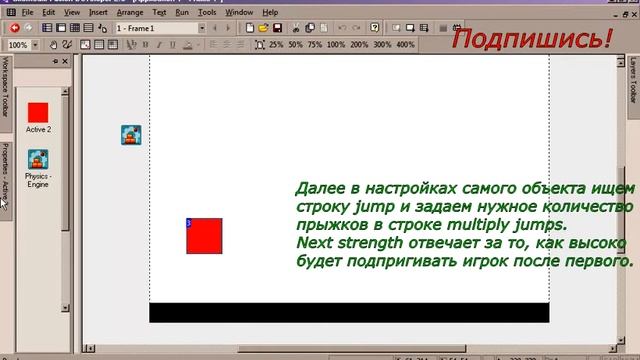
Task: Toggle italic text formatting
Action: click(x=159, y=44)
